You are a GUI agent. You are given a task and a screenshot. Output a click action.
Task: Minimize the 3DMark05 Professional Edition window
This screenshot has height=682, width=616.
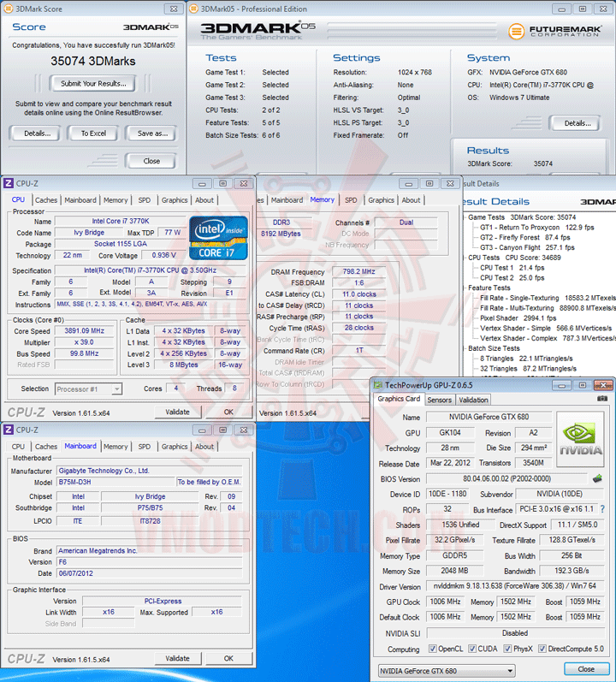point(561,9)
